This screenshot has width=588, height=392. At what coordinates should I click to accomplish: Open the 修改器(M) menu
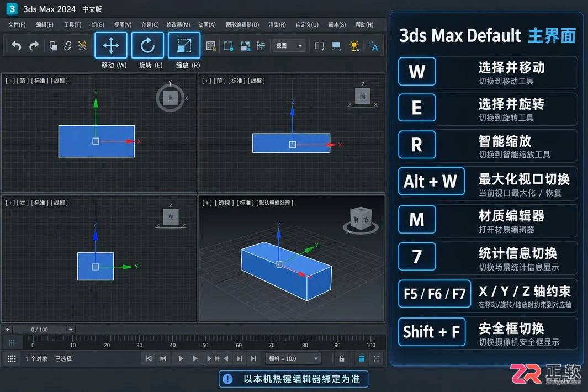pyautogui.click(x=178, y=24)
